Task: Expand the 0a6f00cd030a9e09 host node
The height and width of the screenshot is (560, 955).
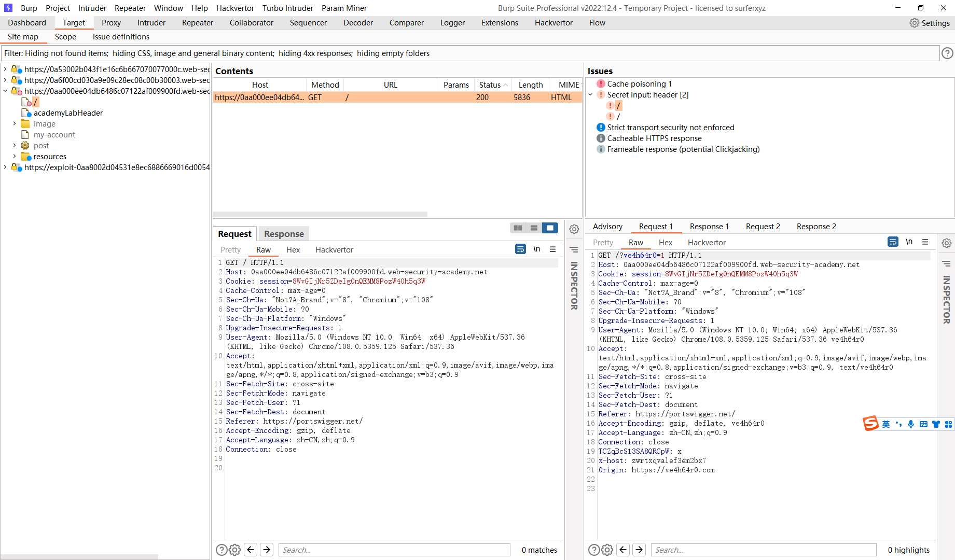Action: pos(5,80)
